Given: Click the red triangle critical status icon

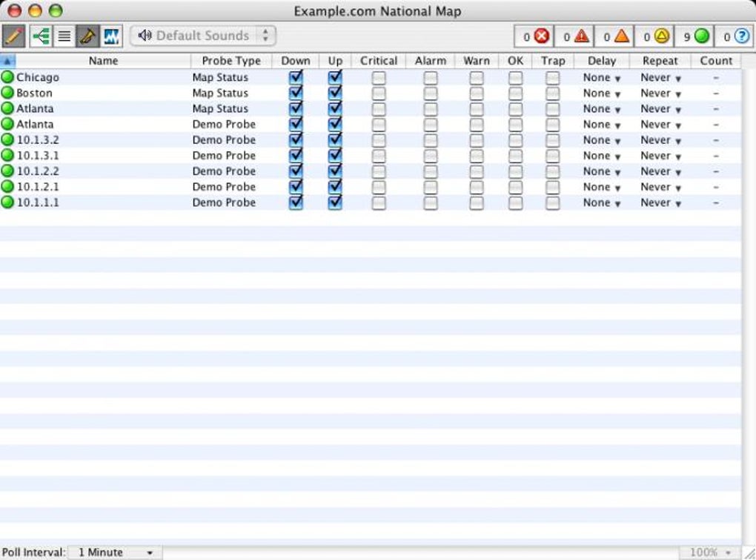Looking at the screenshot, I should point(582,36).
